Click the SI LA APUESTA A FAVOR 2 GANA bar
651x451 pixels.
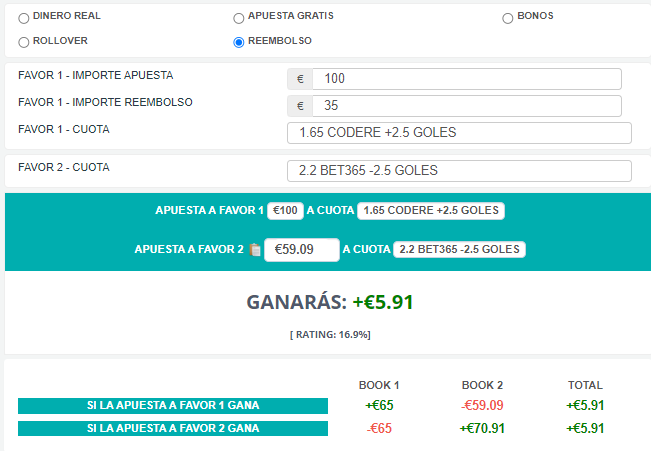173,428
